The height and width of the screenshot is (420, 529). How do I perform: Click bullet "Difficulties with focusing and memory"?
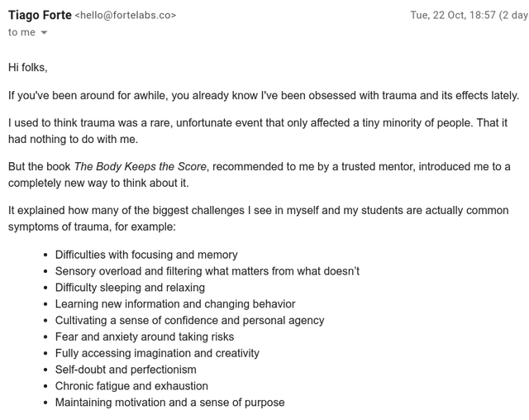146,255
